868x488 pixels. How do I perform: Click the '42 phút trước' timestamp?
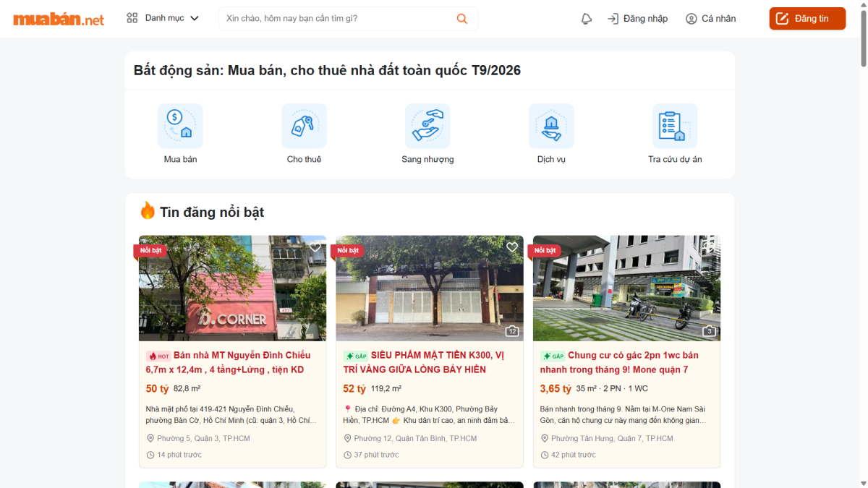coord(574,455)
